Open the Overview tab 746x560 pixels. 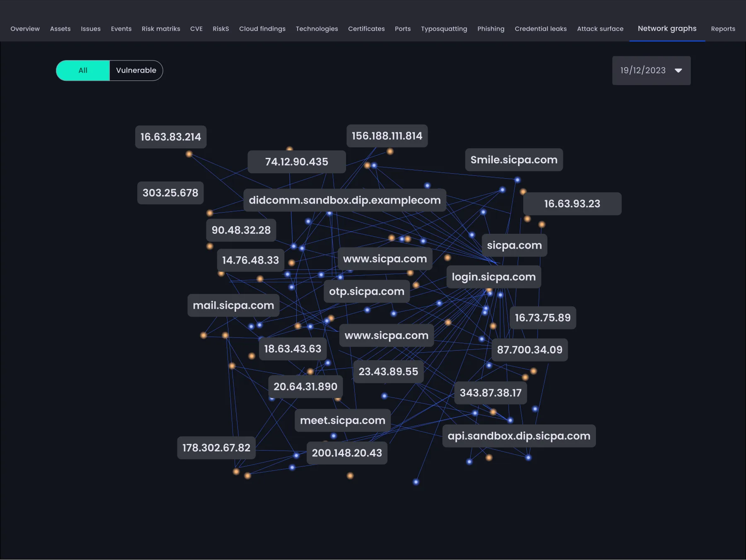tap(25, 29)
